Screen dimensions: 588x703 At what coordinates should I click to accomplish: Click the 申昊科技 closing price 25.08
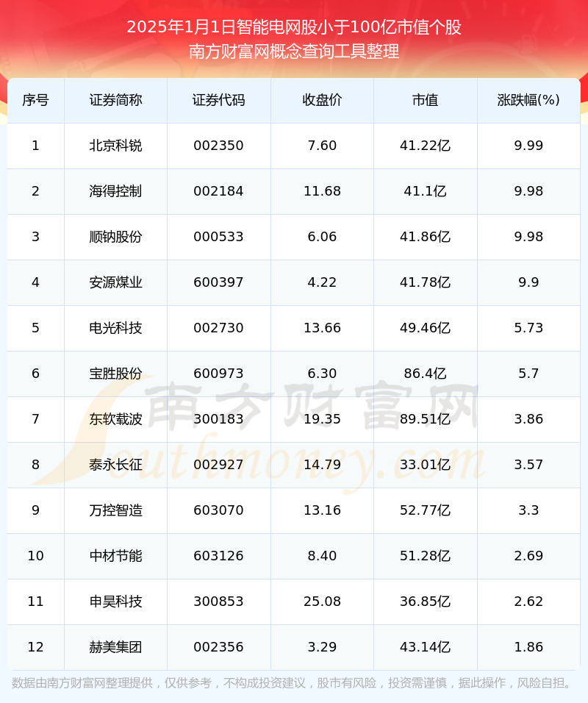322,602
